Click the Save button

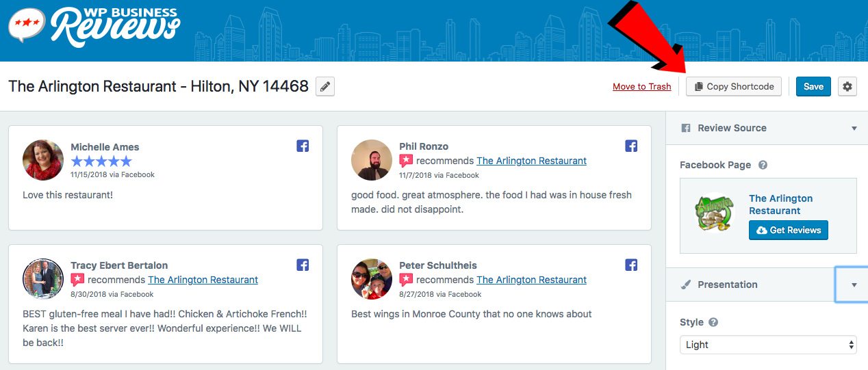pos(813,87)
